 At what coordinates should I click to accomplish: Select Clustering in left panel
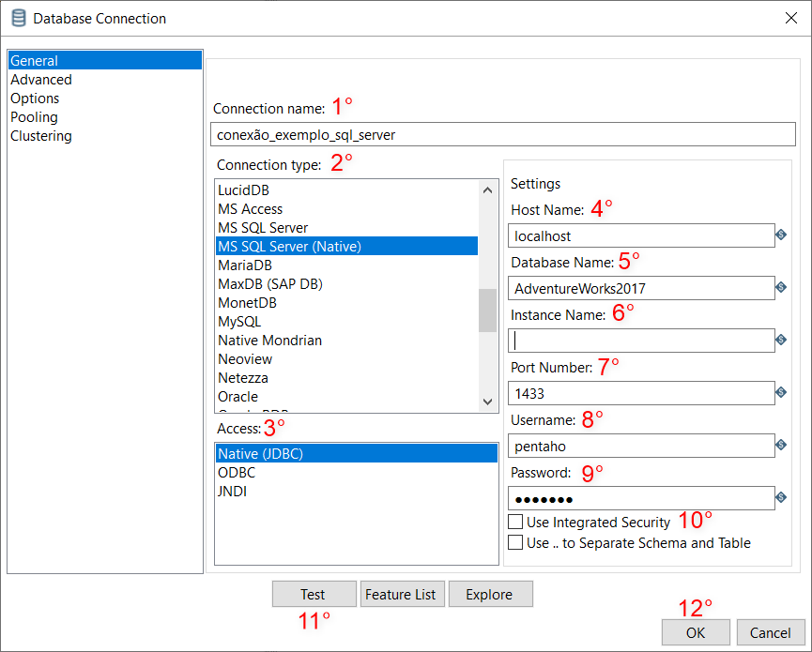(41, 136)
